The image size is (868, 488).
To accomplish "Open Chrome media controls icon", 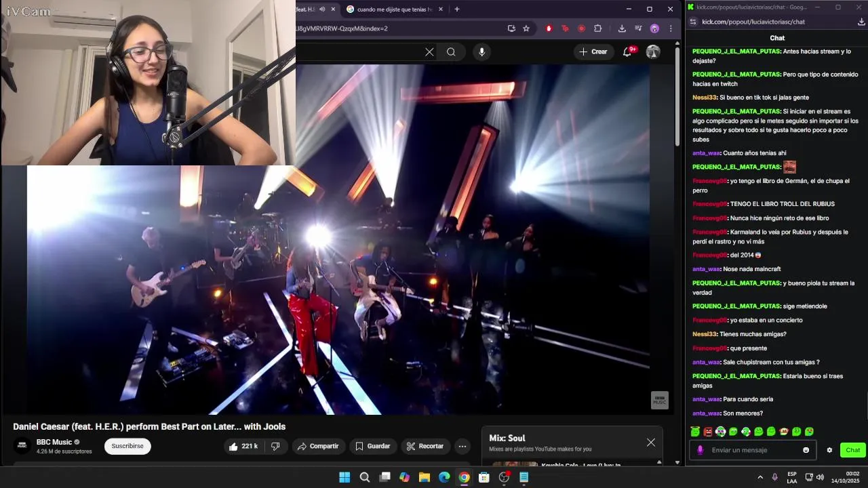I will (x=638, y=28).
